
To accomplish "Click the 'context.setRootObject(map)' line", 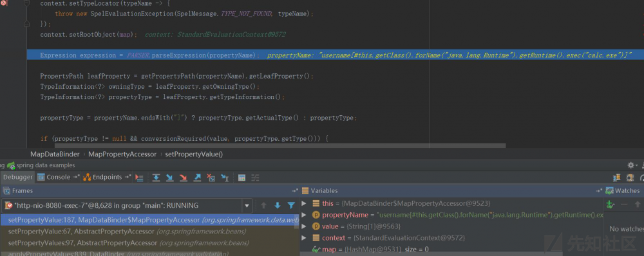I will (89, 35).
